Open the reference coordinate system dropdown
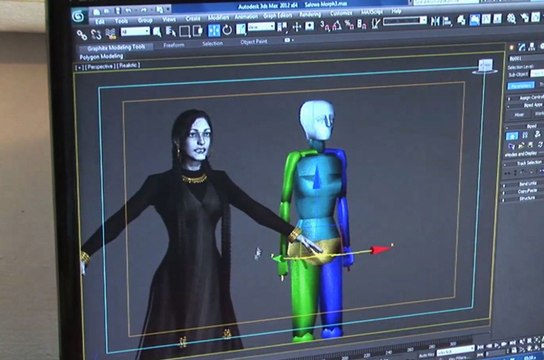Image resolution: width=544 pixels, height=360 pixels. coord(261,27)
